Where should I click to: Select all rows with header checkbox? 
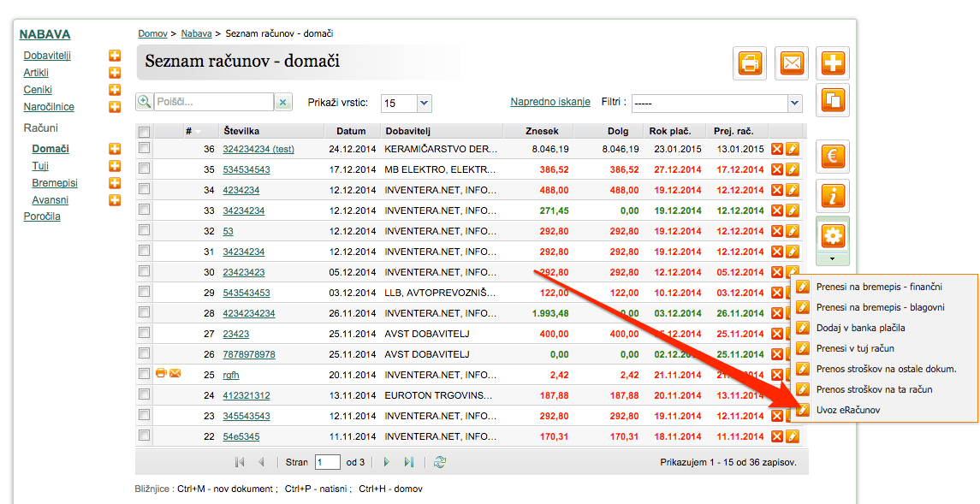pos(145,131)
